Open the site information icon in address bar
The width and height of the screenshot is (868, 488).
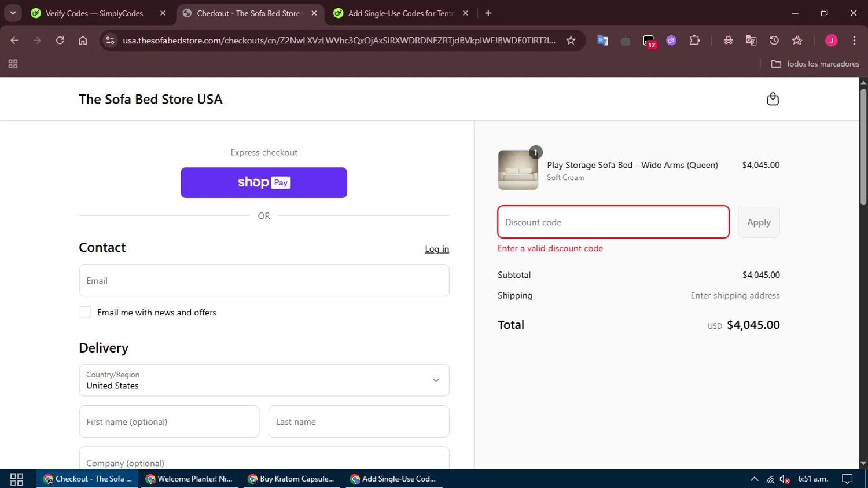pos(111,40)
